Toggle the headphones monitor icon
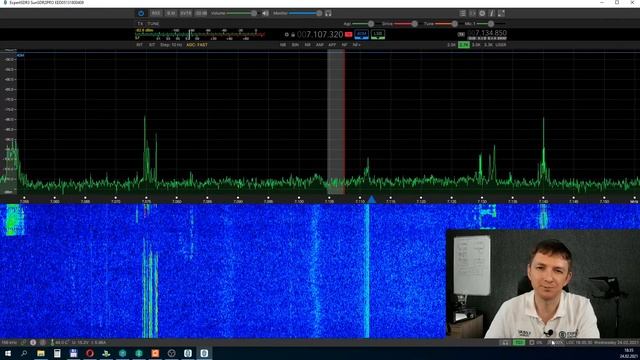This screenshot has width=640, height=360. tap(328, 13)
